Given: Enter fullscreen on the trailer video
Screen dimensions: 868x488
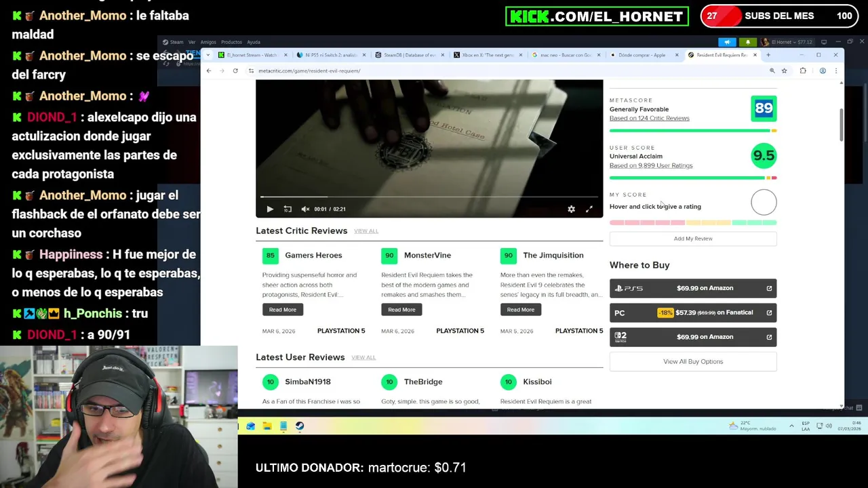Looking at the screenshot, I should pos(589,209).
